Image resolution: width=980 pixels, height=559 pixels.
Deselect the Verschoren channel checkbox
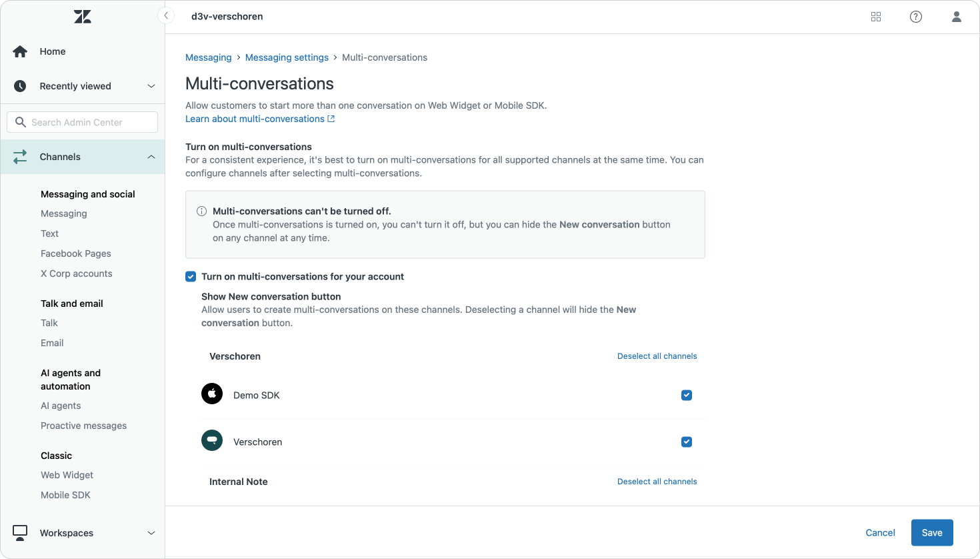687,442
